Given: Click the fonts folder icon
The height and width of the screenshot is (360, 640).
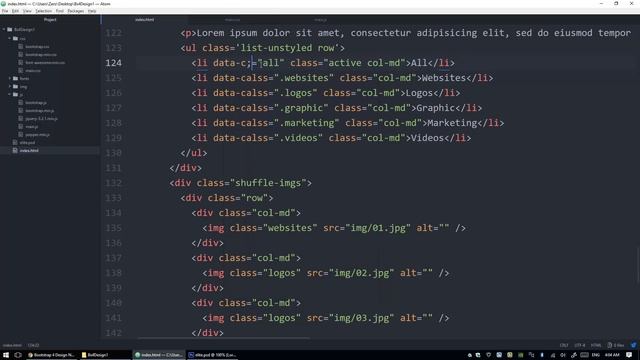Looking at the screenshot, I should pos(15,78).
